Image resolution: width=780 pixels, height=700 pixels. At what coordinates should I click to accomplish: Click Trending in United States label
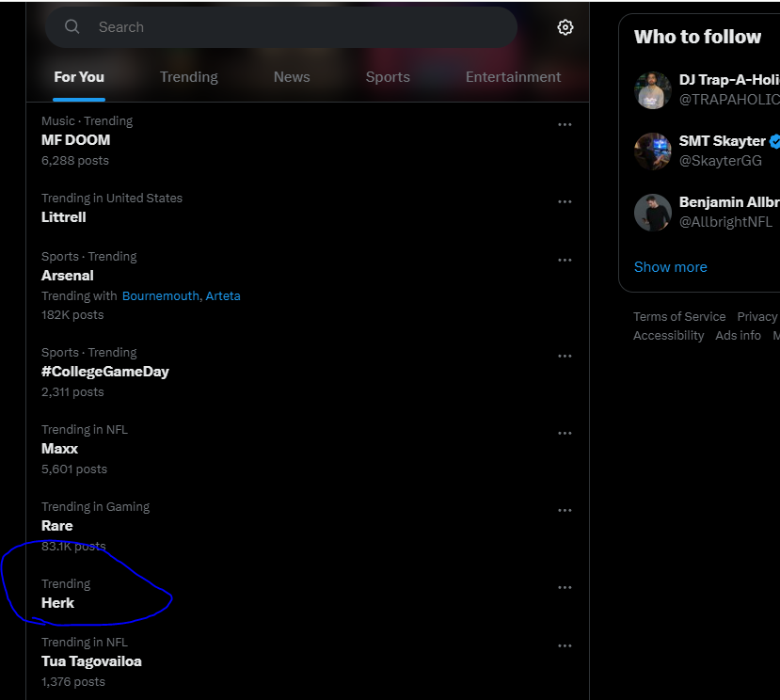point(112,198)
